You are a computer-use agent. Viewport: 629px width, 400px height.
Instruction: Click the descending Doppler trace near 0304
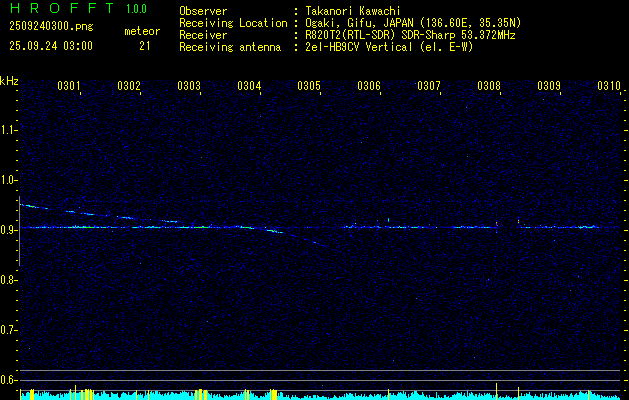[273, 231]
